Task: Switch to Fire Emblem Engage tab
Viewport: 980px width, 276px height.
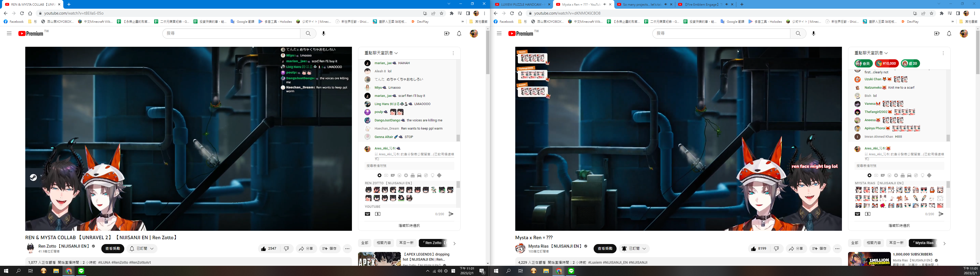Action: click(x=705, y=5)
